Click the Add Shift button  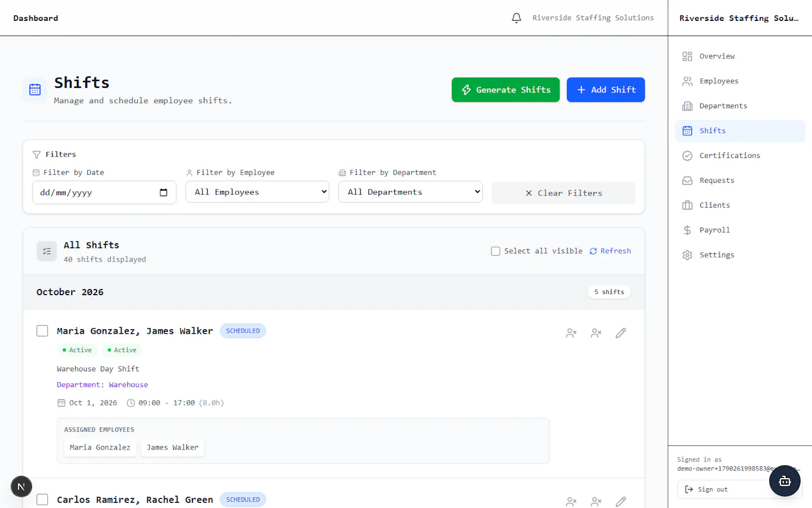point(605,90)
